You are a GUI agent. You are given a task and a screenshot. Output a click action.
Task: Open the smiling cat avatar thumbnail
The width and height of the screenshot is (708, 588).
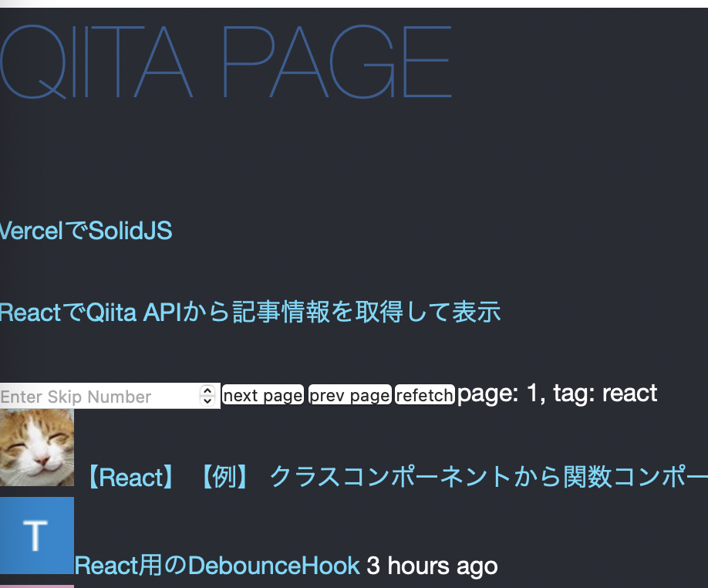(x=37, y=448)
